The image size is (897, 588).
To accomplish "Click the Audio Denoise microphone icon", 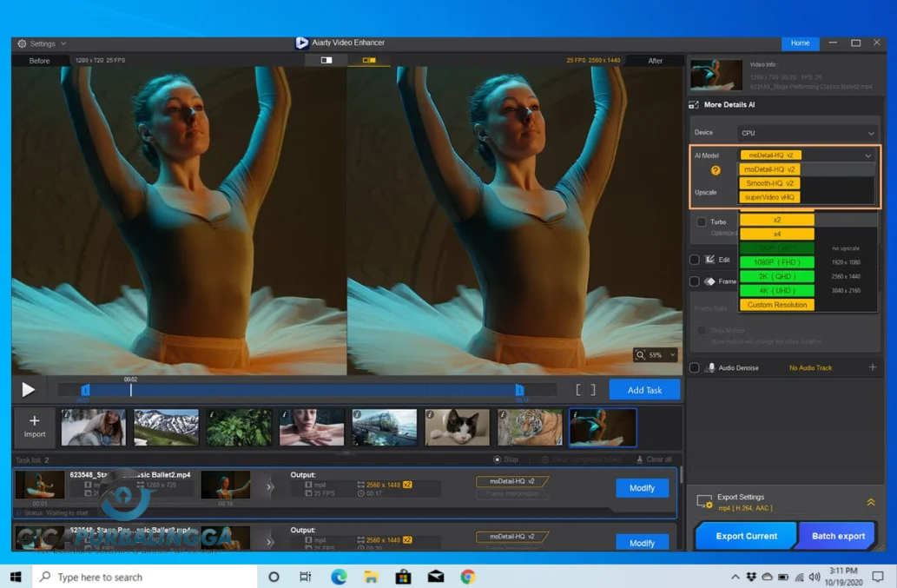I will 710,367.
